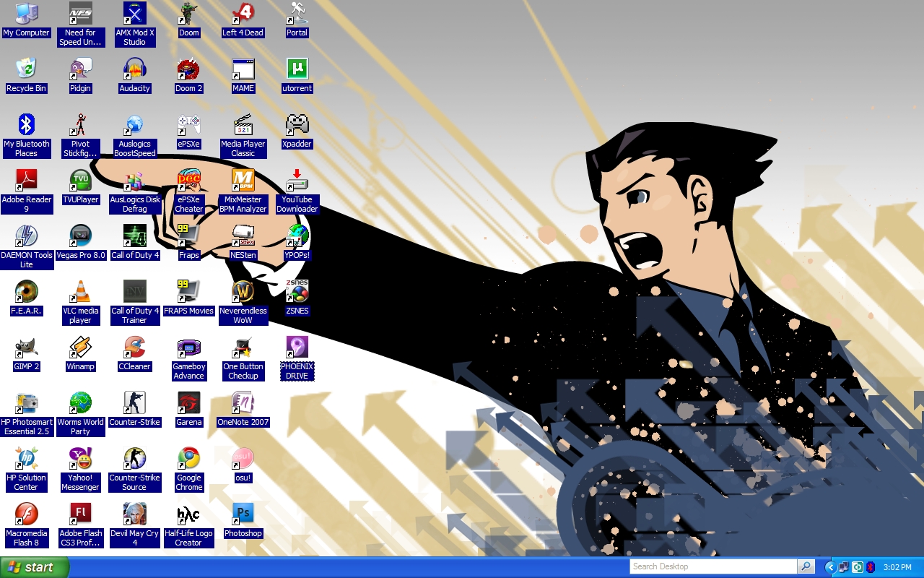Screen dimensions: 924x578
Task: Select the Photoshop shortcut
Action: coord(243,514)
